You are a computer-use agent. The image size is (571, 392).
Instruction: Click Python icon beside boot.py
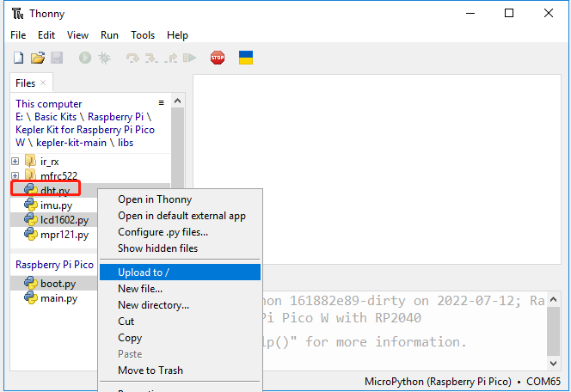click(x=31, y=283)
